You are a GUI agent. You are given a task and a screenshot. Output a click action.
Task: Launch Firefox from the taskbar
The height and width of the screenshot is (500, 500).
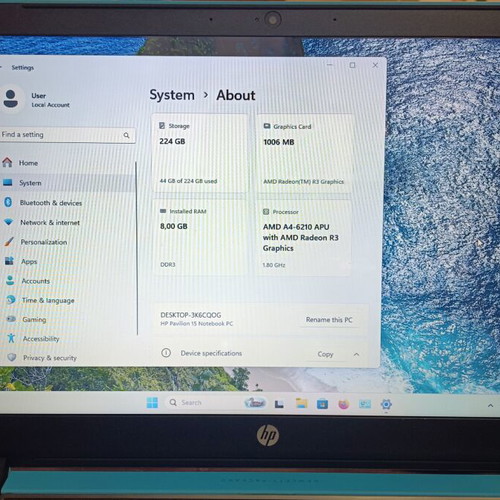(344, 404)
